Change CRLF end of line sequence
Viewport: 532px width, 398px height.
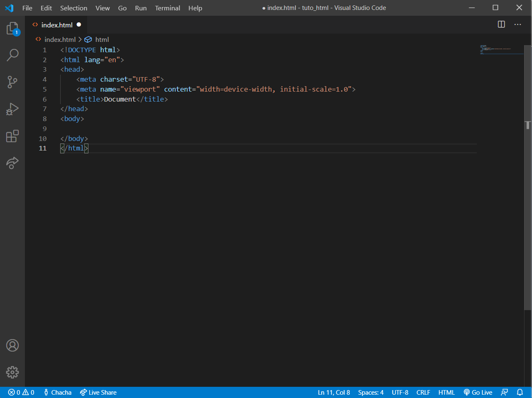(423, 392)
